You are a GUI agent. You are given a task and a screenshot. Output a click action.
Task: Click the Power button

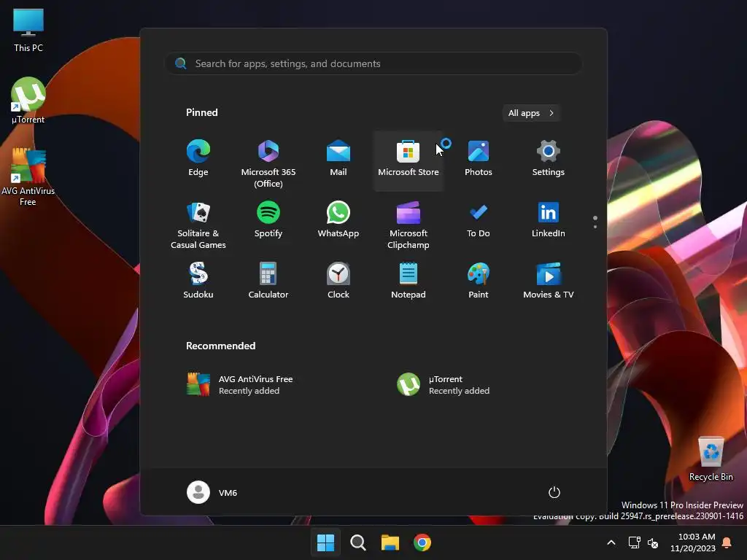[554, 492]
